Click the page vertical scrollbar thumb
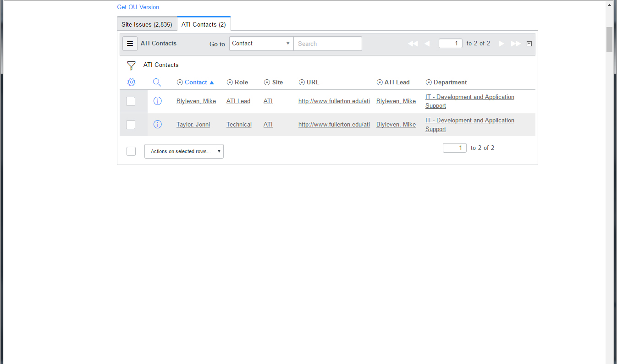This screenshot has width=617, height=364. (x=609, y=40)
